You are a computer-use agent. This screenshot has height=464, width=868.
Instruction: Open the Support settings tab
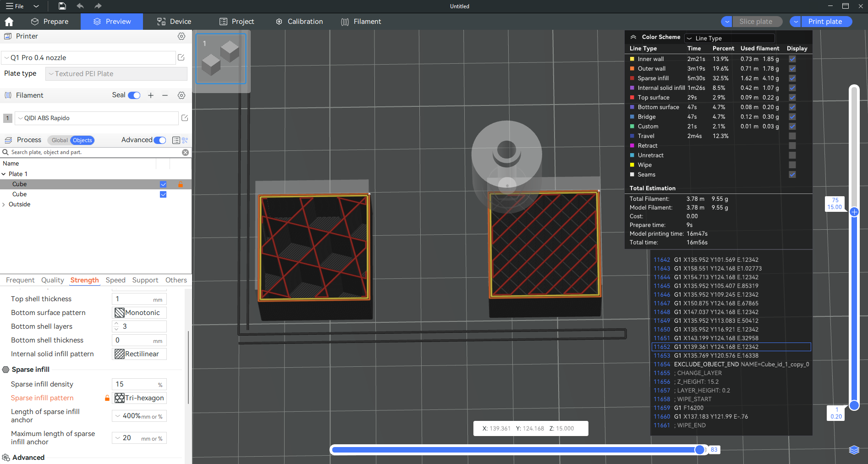tap(145, 280)
